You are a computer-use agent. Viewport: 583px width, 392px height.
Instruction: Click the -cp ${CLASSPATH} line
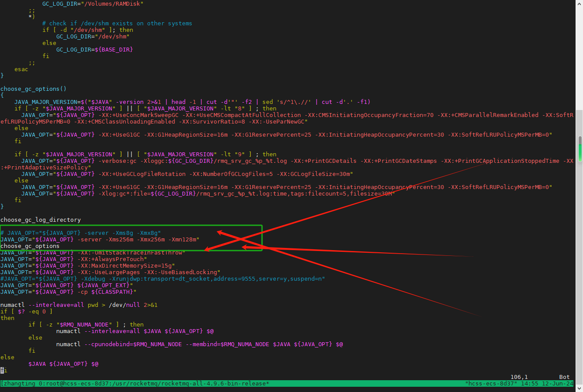(x=68, y=292)
